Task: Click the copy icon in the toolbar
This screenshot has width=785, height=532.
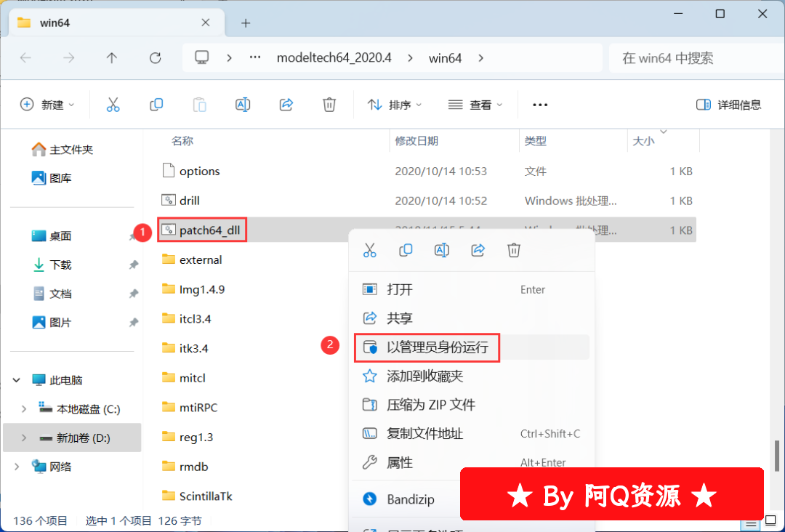Action: click(x=156, y=105)
